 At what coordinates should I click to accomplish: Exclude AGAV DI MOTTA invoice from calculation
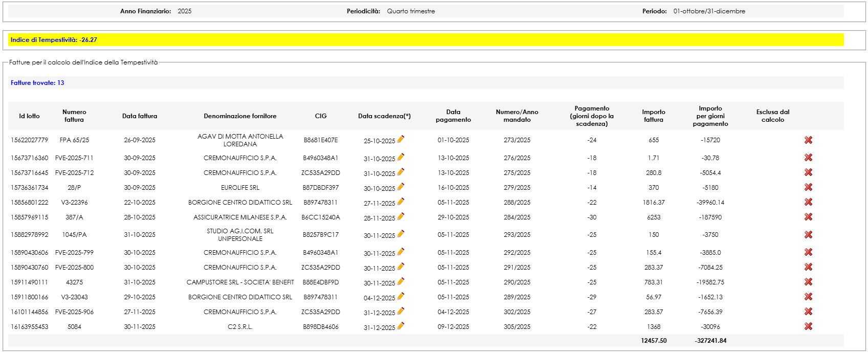(808, 140)
